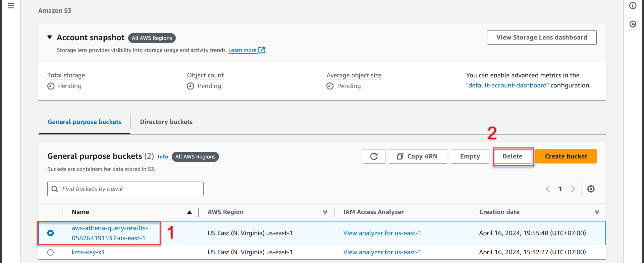
Task: Sort by Creation date column arrow
Action: 597,212
